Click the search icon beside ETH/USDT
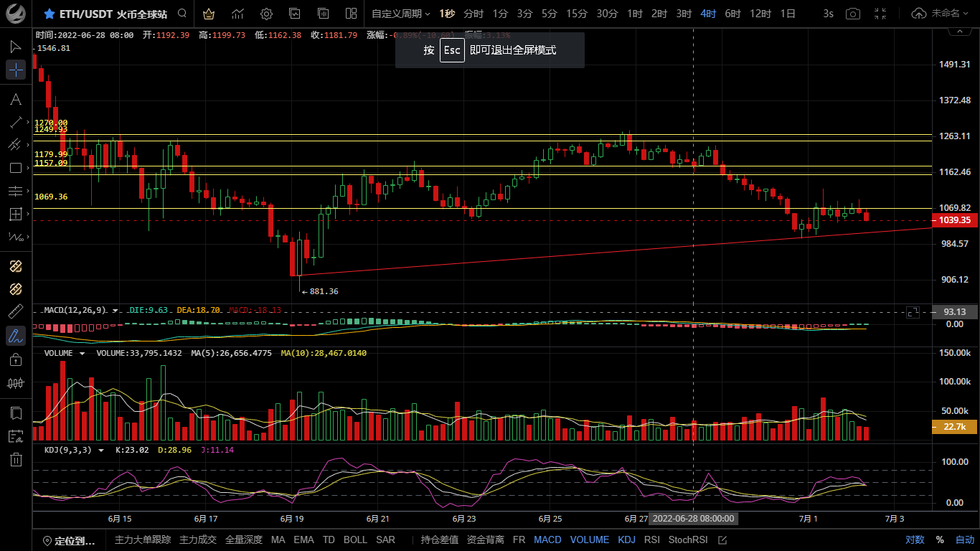This screenshot has height=551, width=980. (x=182, y=14)
